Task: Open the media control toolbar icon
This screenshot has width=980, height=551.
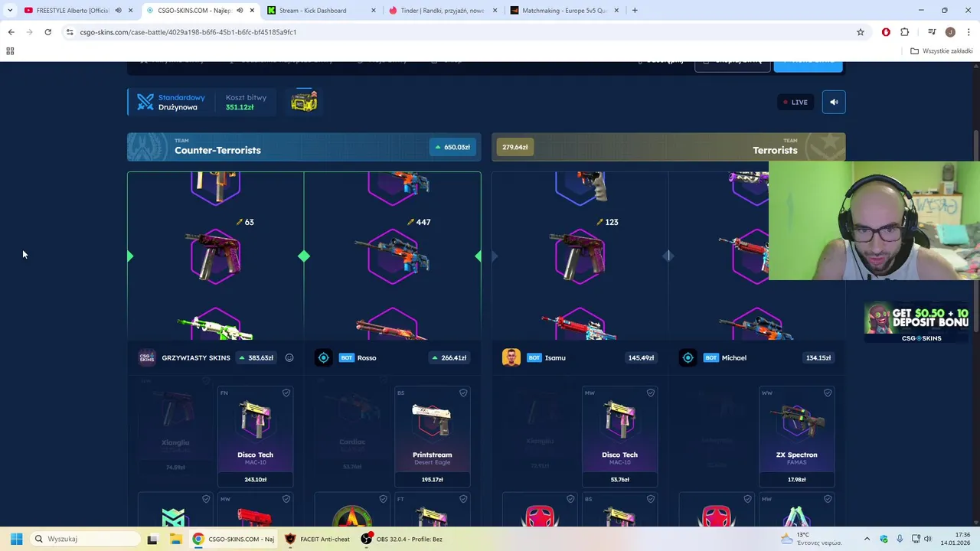Action: (x=932, y=32)
